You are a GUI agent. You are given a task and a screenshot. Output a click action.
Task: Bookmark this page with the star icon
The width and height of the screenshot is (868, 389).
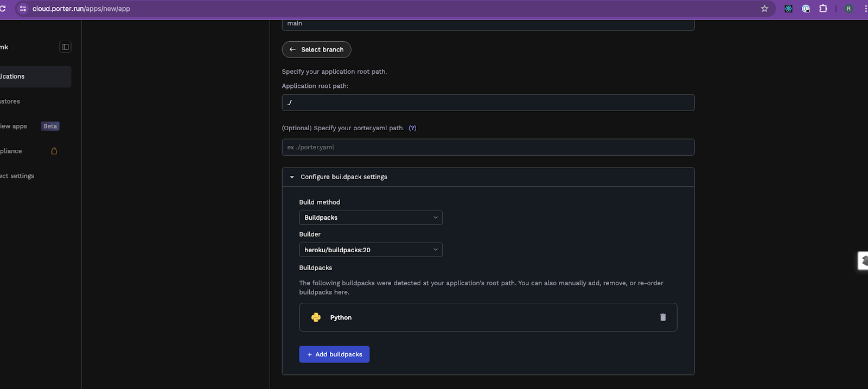coord(764,9)
